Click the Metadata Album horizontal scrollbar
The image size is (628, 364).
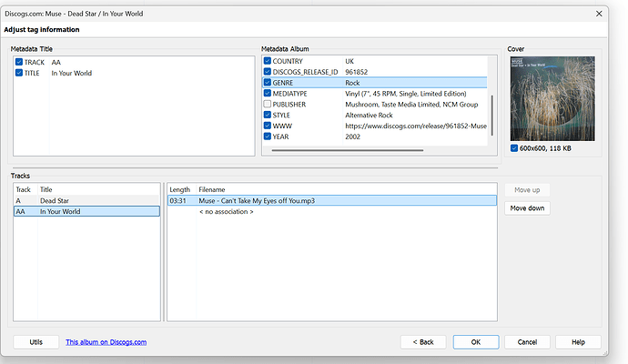[x=348, y=150]
